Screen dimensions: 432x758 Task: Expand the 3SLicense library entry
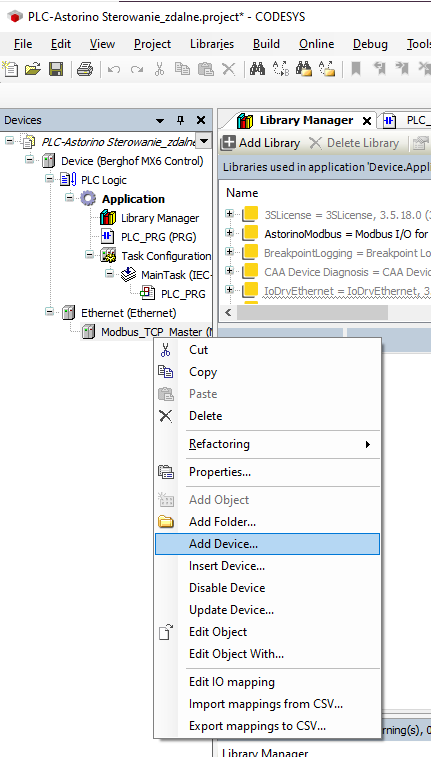point(230,213)
